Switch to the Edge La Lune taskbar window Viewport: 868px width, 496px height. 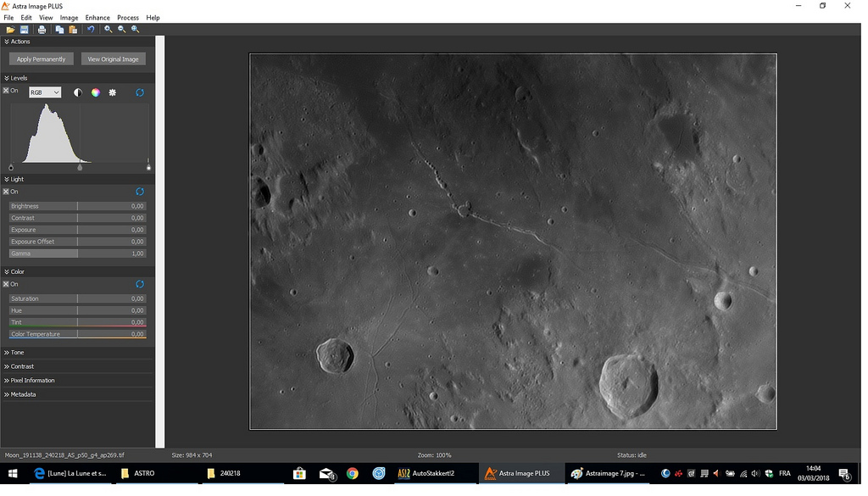click(71, 473)
